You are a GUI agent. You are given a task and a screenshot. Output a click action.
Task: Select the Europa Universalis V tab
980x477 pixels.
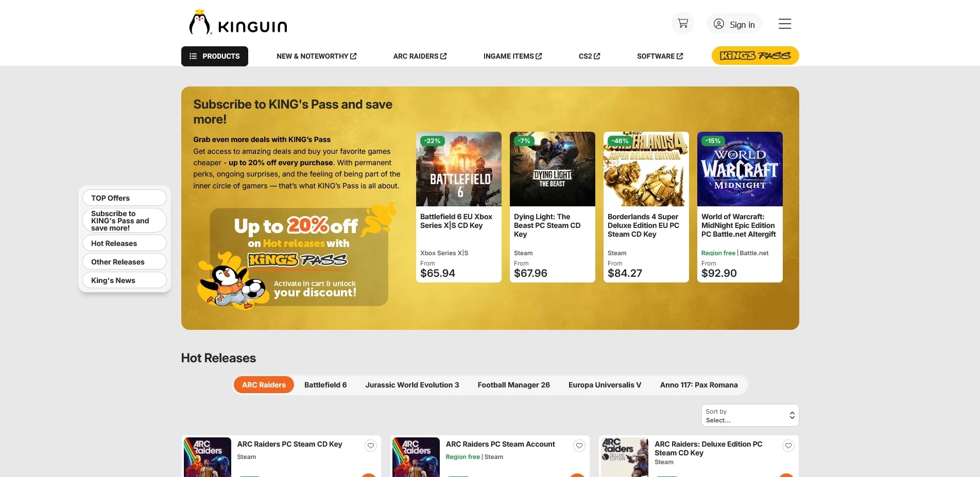[605, 384]
